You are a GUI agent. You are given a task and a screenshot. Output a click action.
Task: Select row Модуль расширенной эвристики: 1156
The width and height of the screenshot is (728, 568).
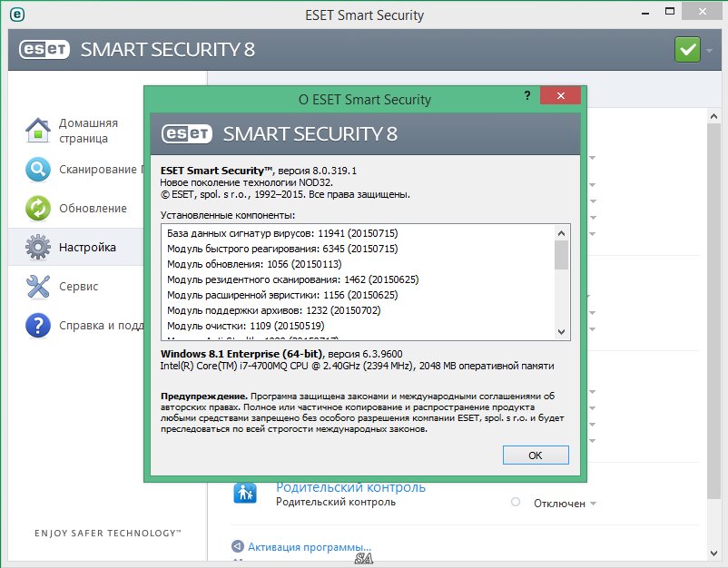click(x=282, y=295)
